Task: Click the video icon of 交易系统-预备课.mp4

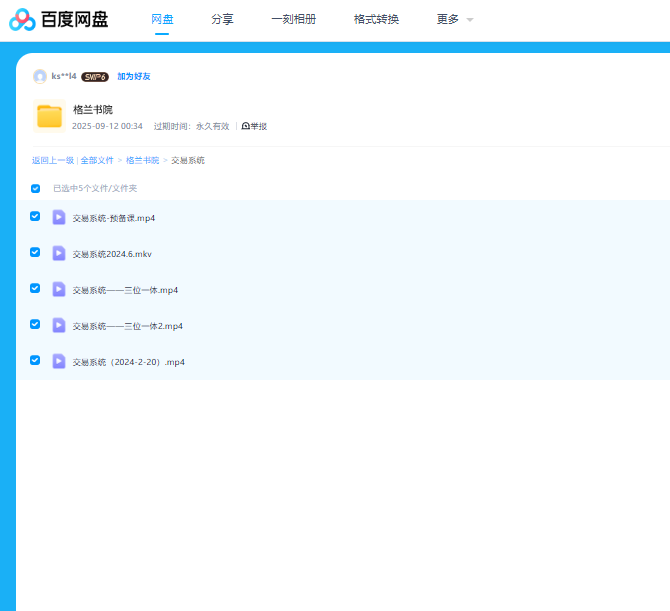Action: 59,217
